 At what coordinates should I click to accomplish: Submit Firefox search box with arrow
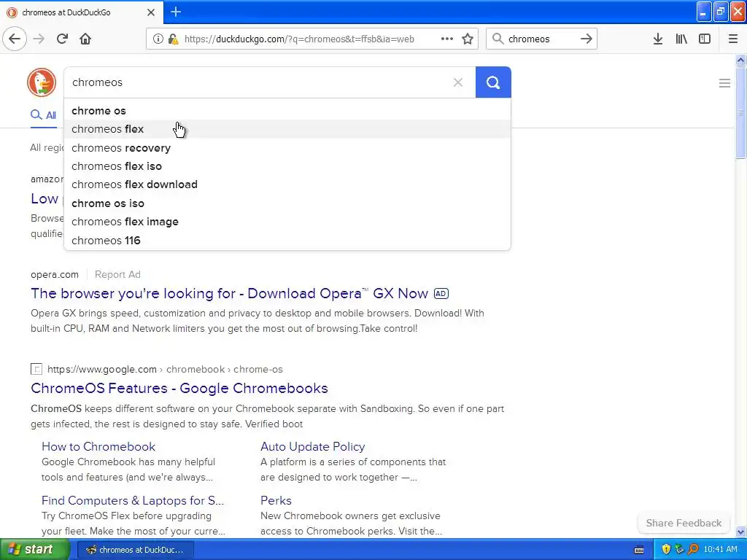coord(587,39)
